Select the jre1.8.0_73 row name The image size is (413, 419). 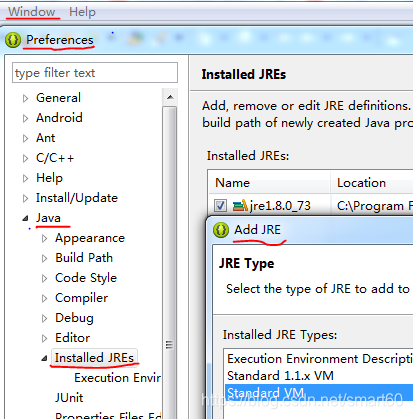pyautogui.click(x=280, y=206)
